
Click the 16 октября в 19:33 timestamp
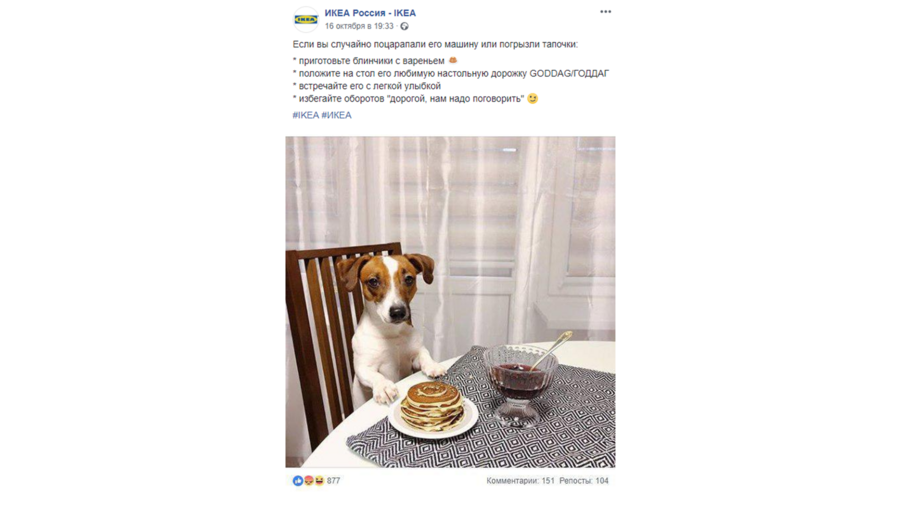click(359, 26)
